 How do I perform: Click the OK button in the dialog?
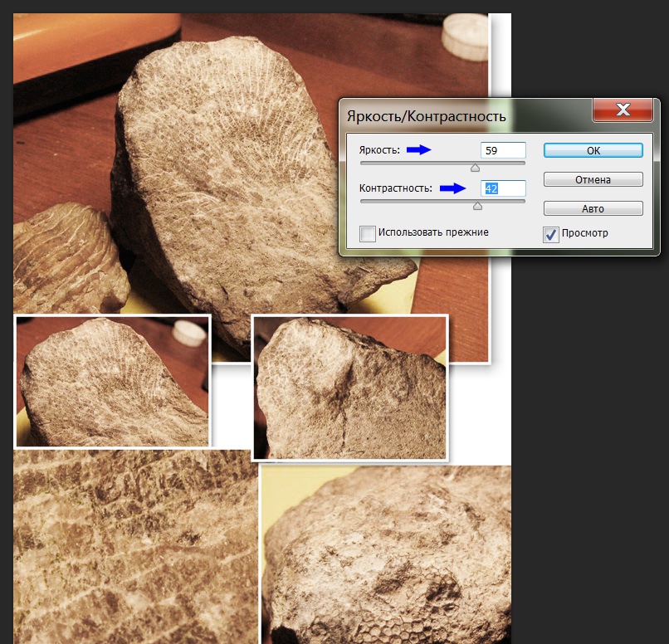[593, 151]
